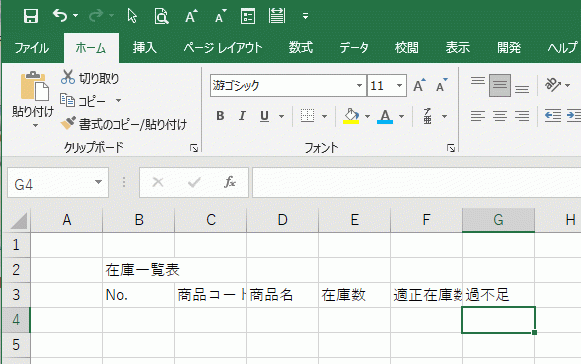Click the Redo arrow icon
Image resolution: width=581 pixels, height=364 pixels.
96,16
